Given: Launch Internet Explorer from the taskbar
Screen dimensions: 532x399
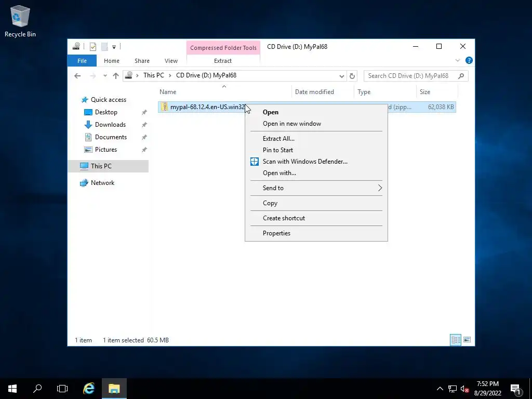Looking at the screenshot, I should click(x=89, y=389).
